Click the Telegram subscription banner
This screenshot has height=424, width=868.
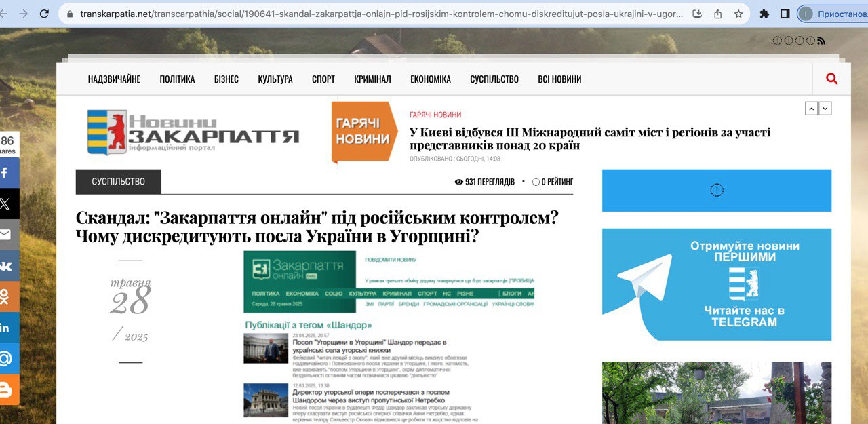pyautogui.click(x=717, y=284)
